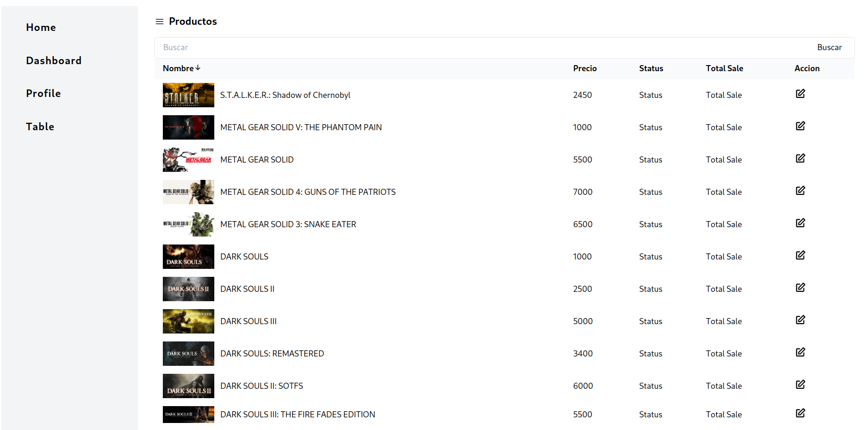The image size is (868, 430).
Task: Click price 7000 for METAL GEAR SOLID 4
Action: (583, 192)
